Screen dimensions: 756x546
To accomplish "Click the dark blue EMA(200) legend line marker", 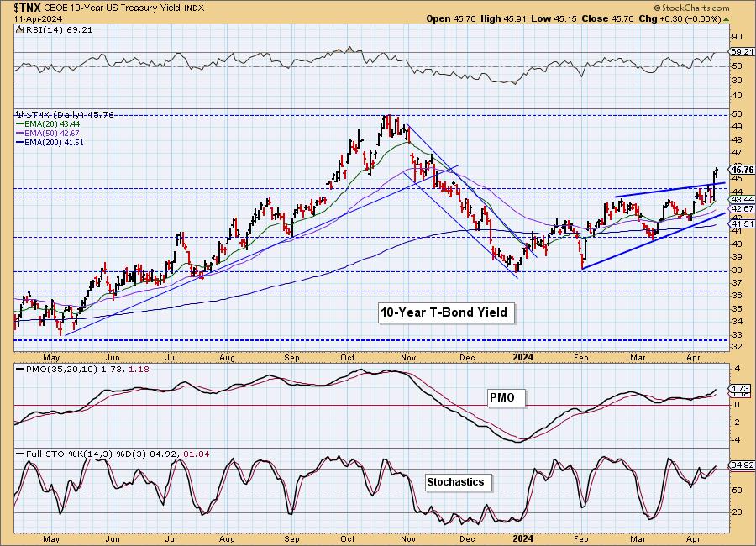I will pyautogui.click(x=20, y=142).
